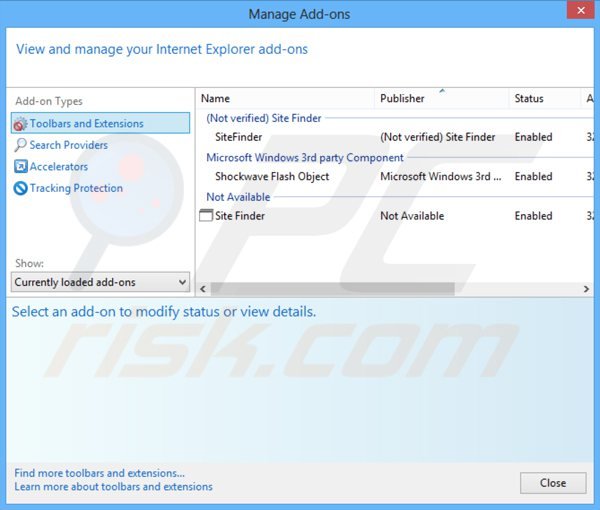600x510 pixels.
Task: Click Enabled status in the Not Available publisher row
Action: 533,216
